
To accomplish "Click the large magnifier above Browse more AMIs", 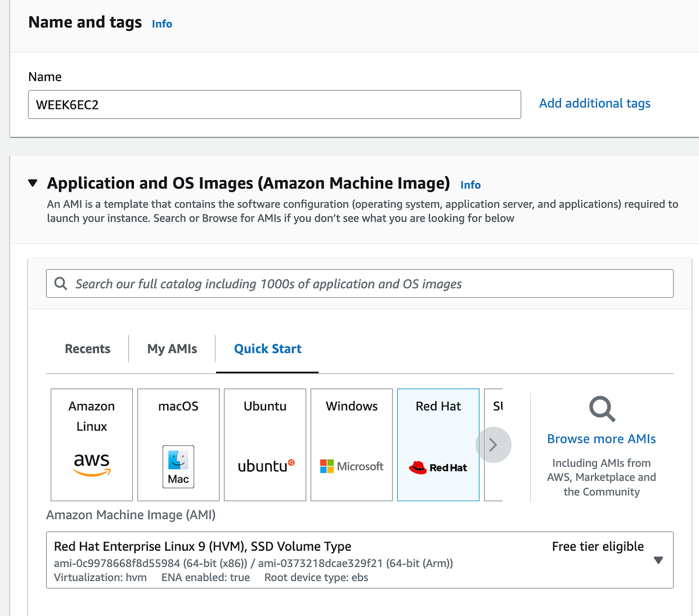I will pyautogui.click(x=601, y=409).
